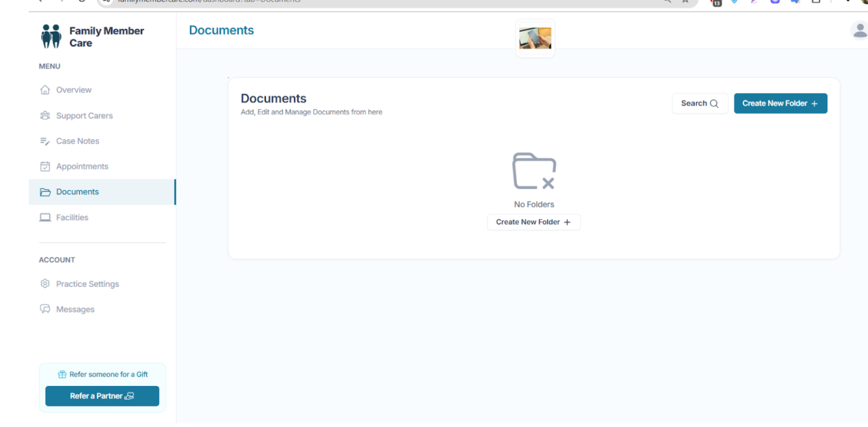868x427 pixels.
Task: Click the empty folder placeholder icon
Action: click(534, 171)
